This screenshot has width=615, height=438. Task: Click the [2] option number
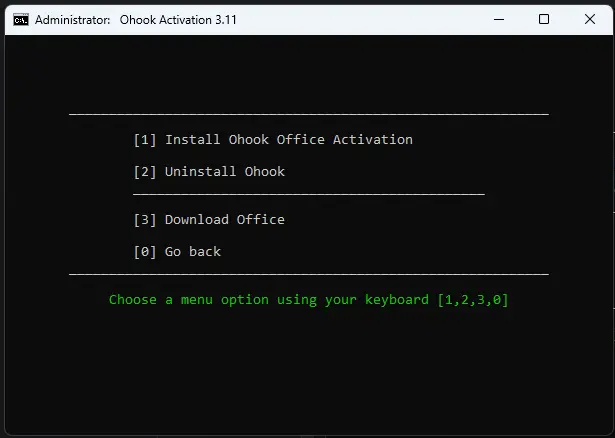coord(145,172)
